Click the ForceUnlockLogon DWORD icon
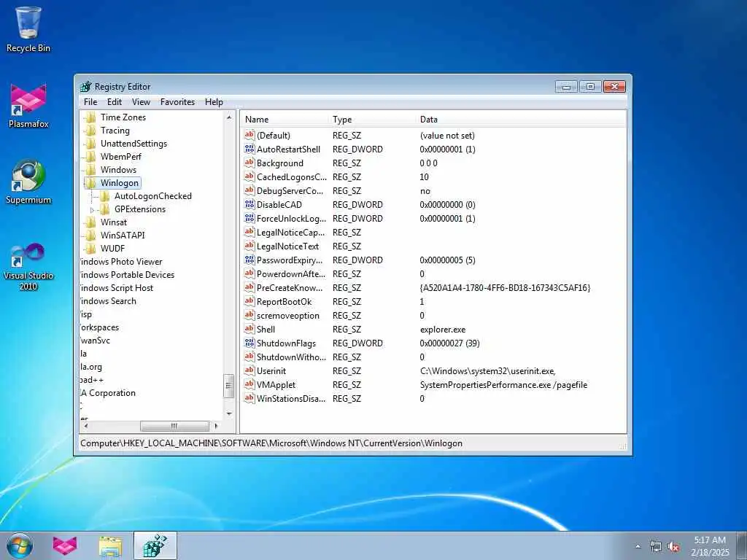This screenshot has height=560, width=747. click(x=249, y=218)
